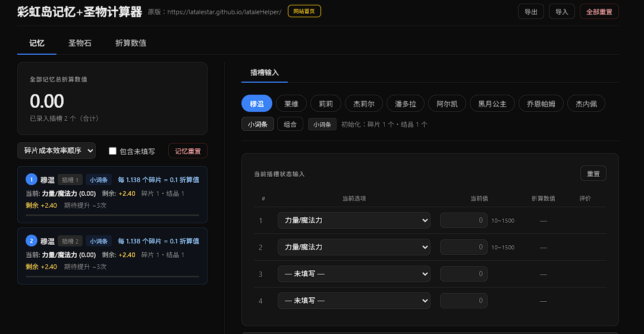Click the 记忆重置 button

(x=188, y=151)
